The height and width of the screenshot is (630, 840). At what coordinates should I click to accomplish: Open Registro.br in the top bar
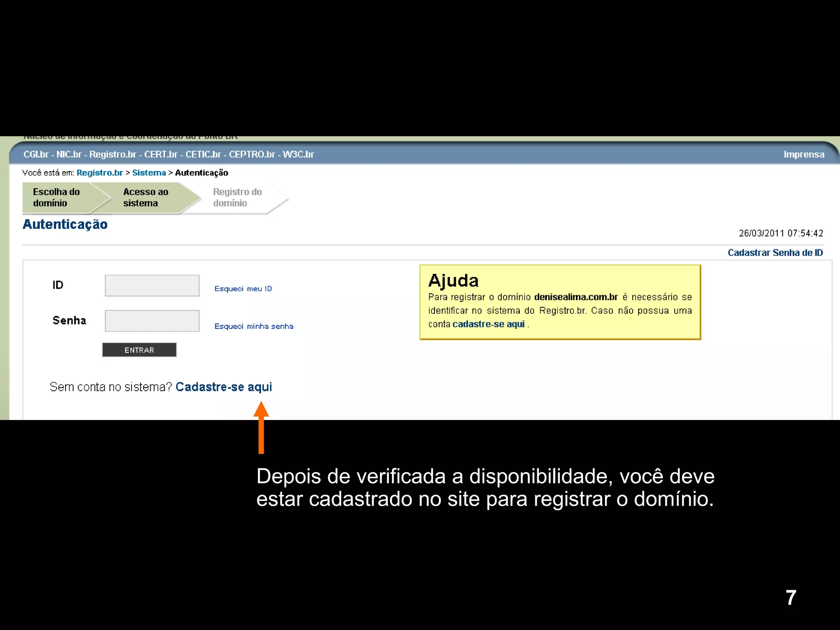click(113, 154)
